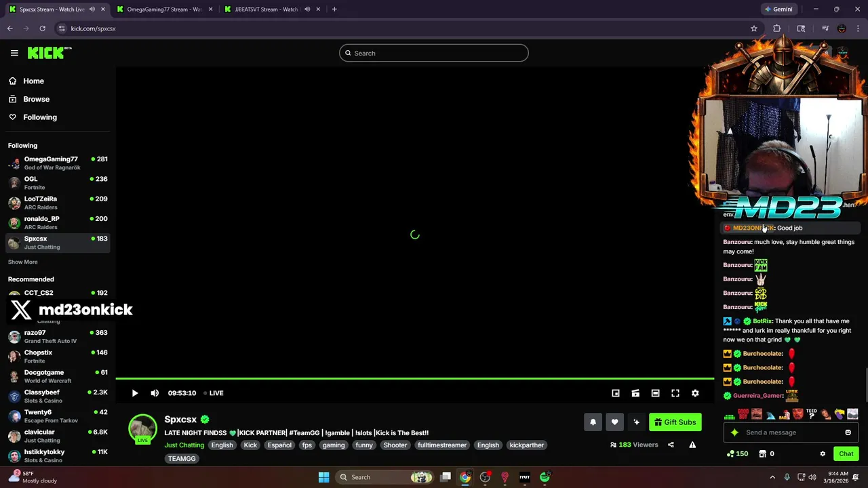This screenshot has width=868, height=488.
Task: Go back in browser
Action: click(x=9, y=28)
